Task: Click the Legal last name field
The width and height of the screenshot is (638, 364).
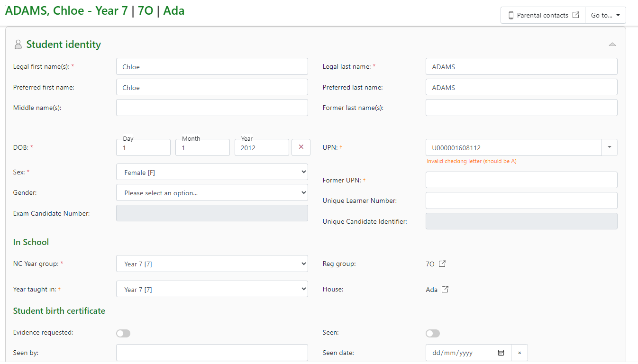Action: click(521, 66)
